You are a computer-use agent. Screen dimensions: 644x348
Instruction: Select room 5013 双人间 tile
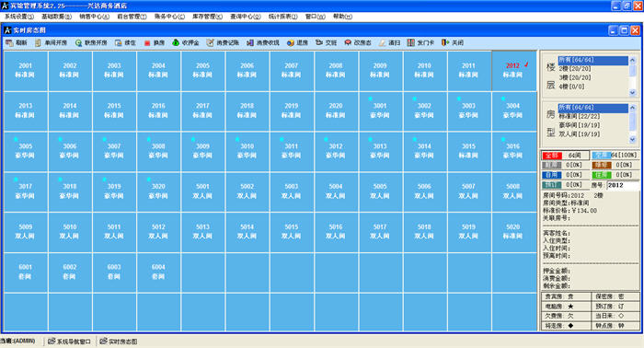click(202, 232)
